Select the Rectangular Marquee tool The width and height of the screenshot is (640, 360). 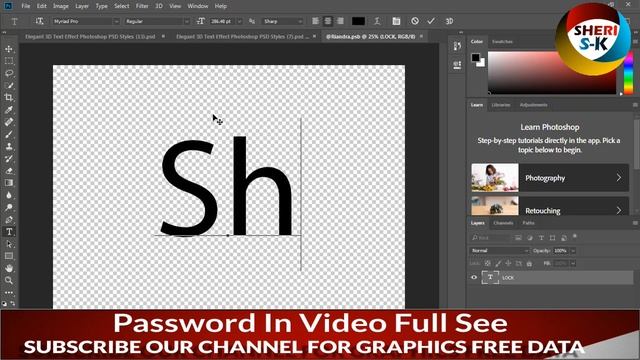click(x=9, y=61)
